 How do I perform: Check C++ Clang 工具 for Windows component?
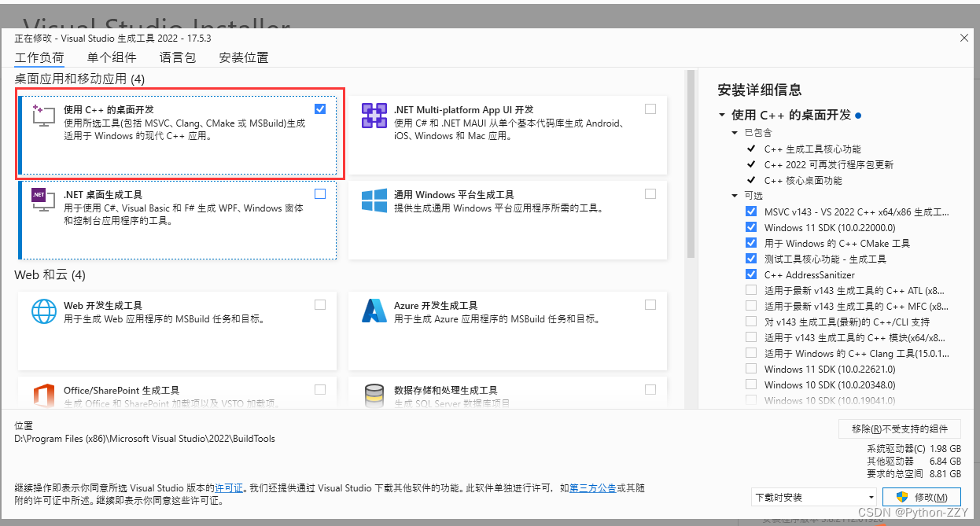pos(751,353)
